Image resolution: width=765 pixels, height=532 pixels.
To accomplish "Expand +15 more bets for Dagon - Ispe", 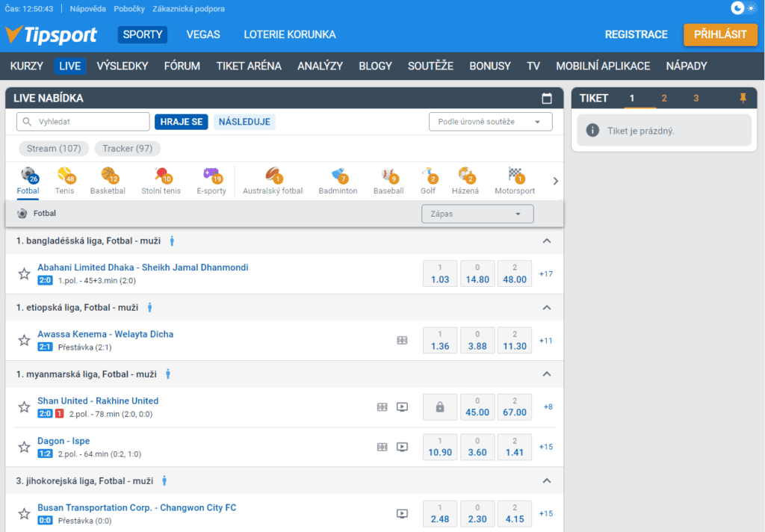I will click(546, 447).
